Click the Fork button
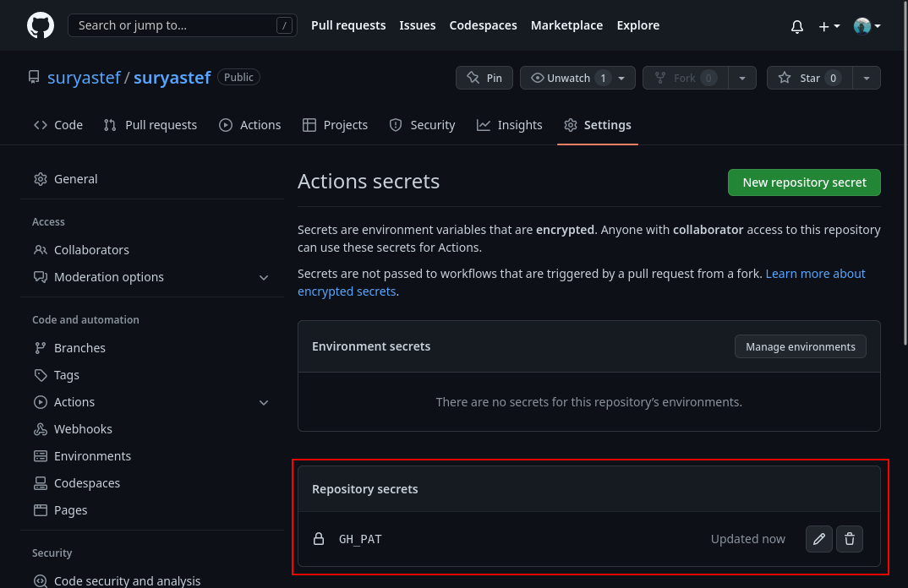This screenshot has width=908, height=588. (685, 78)
